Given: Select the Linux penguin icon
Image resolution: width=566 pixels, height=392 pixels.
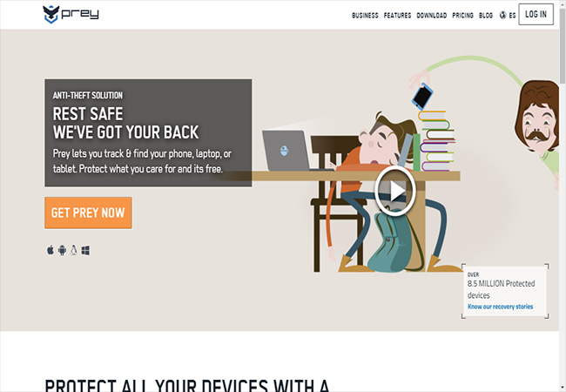Looking at the screenshot, I should click(x=74, y=250).
